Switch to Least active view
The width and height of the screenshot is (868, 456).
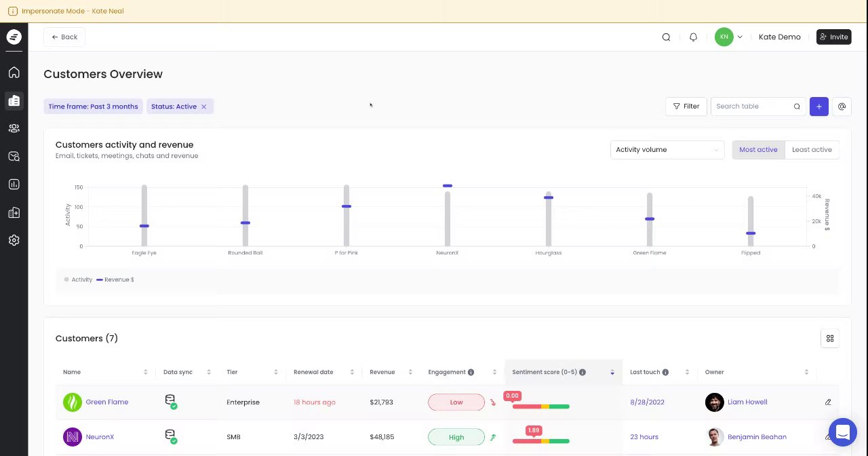812,150
